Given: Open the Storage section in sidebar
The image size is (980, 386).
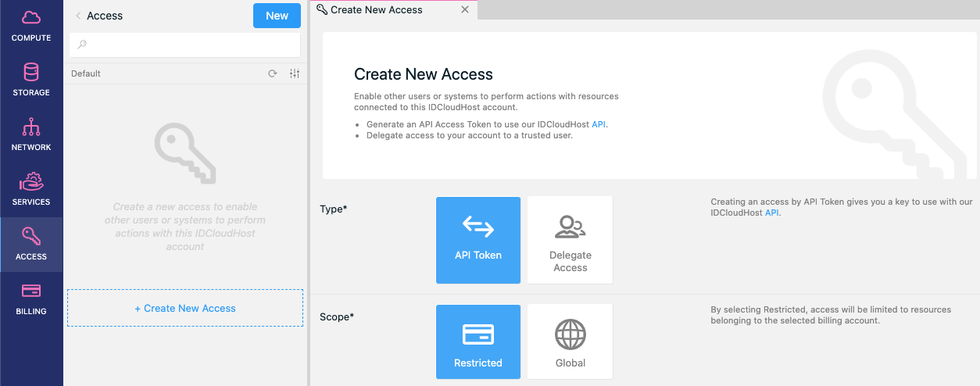Looking at the screenshot, I should (x=31, y=80).
